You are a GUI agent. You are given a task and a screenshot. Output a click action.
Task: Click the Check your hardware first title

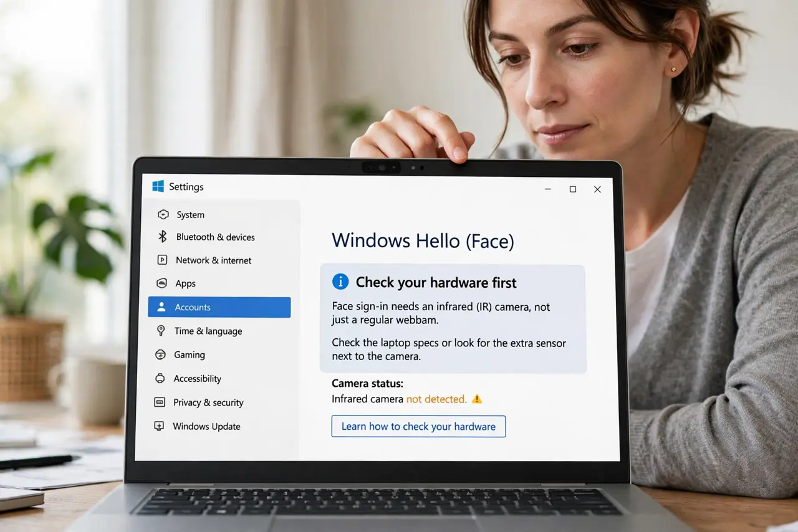436,282
